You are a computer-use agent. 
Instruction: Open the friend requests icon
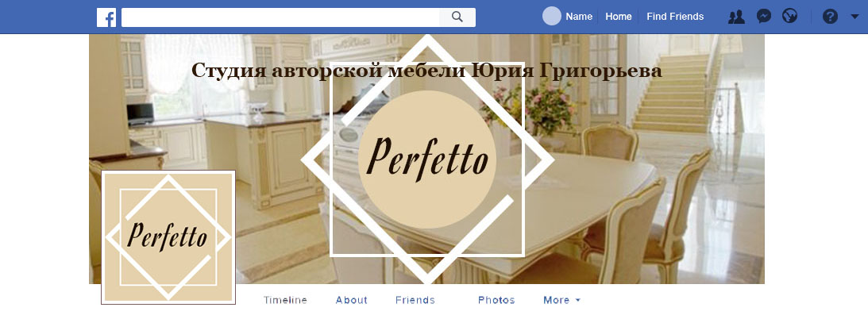click(736, 17)
